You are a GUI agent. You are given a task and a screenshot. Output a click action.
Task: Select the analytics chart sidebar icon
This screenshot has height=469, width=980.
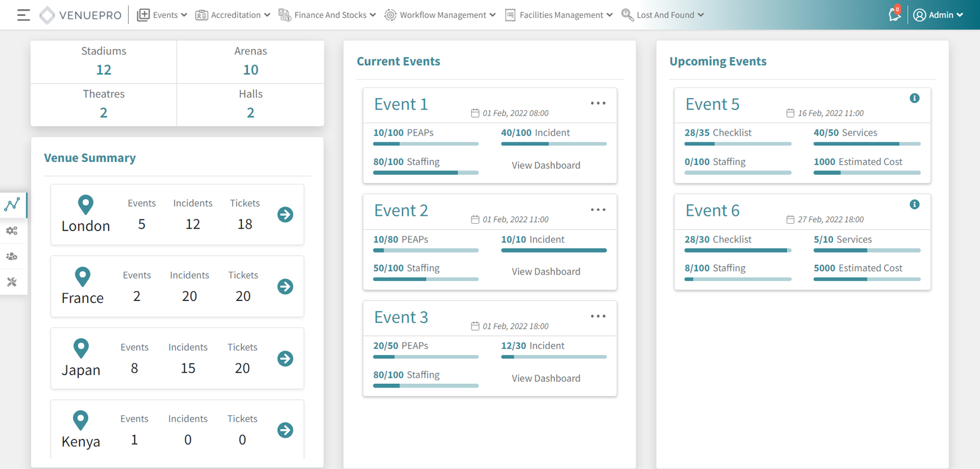click(12, 205)
